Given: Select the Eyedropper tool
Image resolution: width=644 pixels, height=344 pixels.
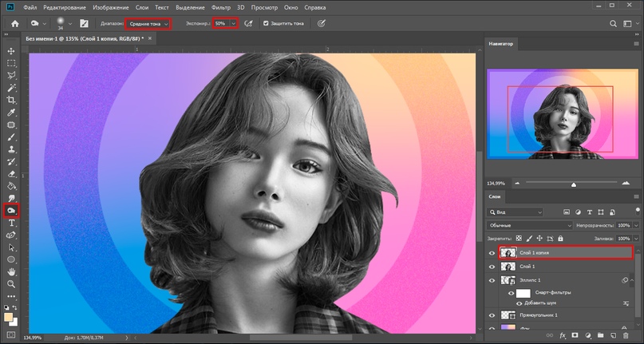Looking at the screenshot, I should [11, 113].
